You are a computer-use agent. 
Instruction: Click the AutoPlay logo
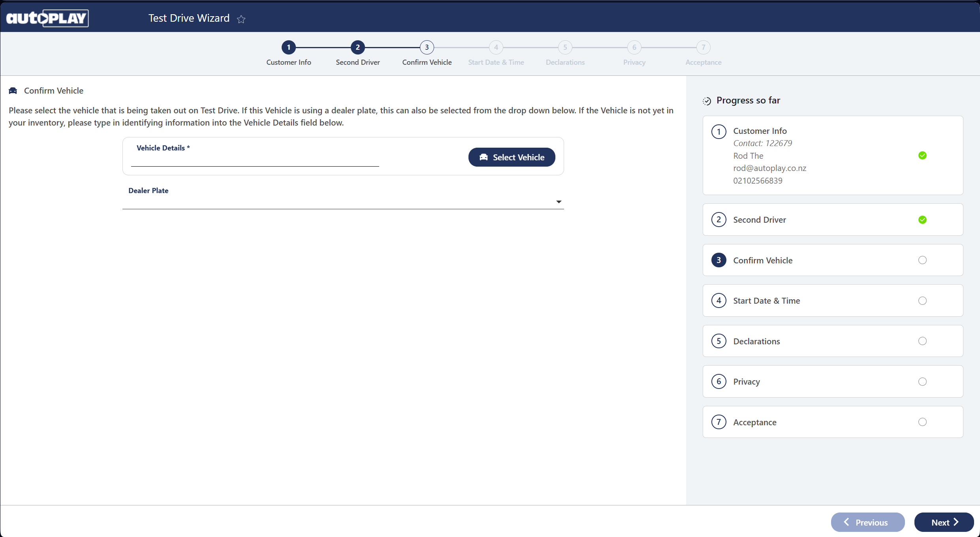point(47,18)
